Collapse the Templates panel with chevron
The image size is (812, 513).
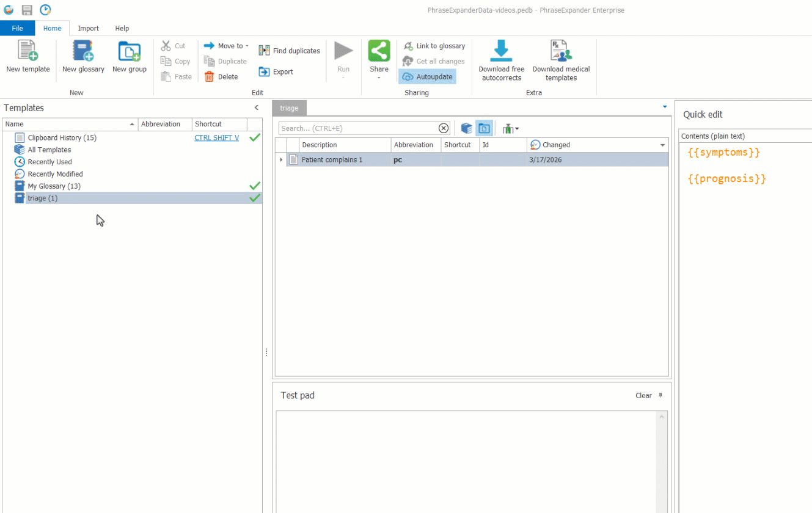tap(257, 107)
